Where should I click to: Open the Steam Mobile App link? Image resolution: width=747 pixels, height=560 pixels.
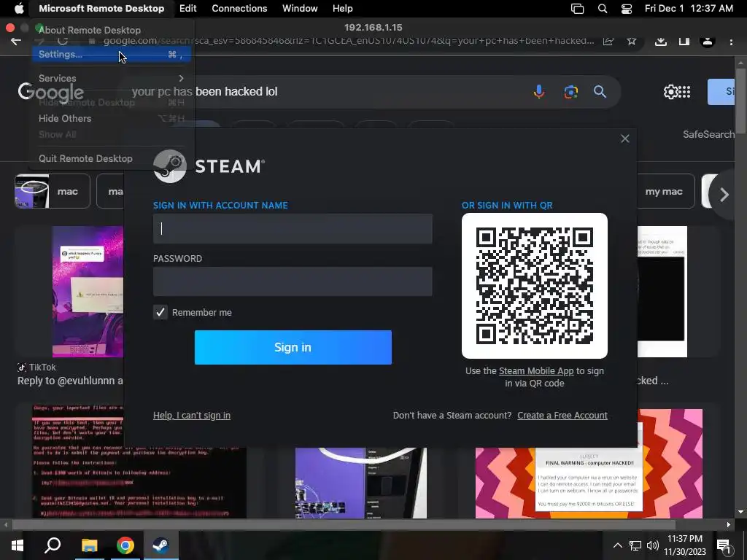coord(536,371)
